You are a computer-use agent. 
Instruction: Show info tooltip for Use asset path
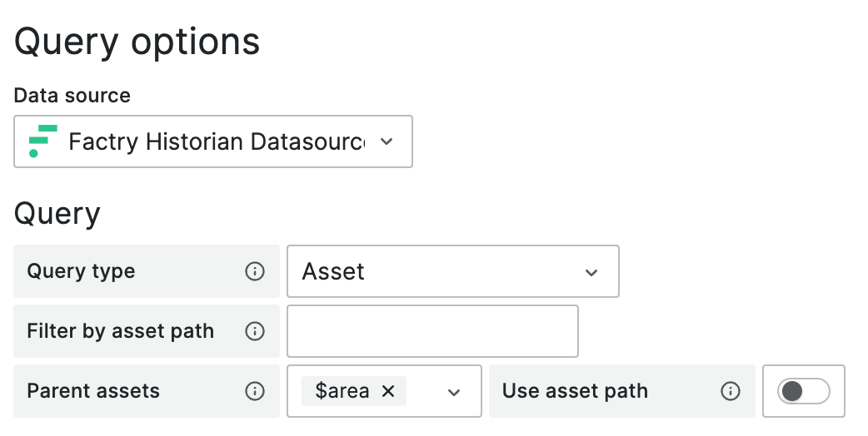[731, 391]
